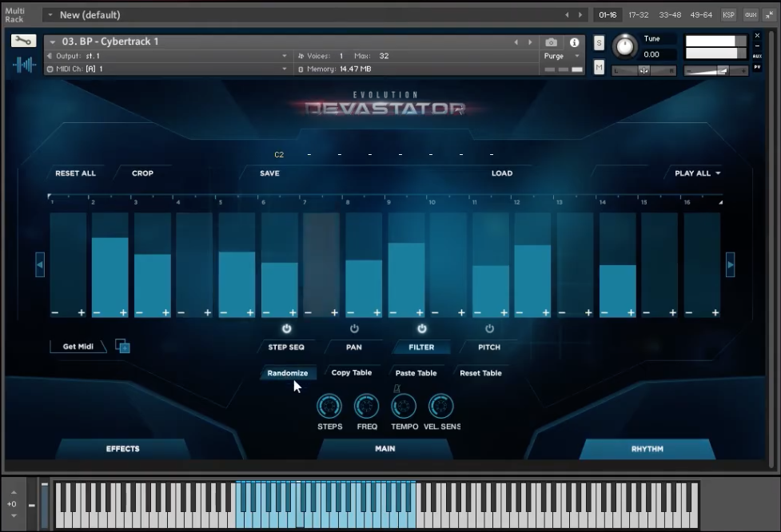Go to previous multi using Multi Rack left arrow
The height and width of the screenshot is (532, 781).
[x=567, y=15]
